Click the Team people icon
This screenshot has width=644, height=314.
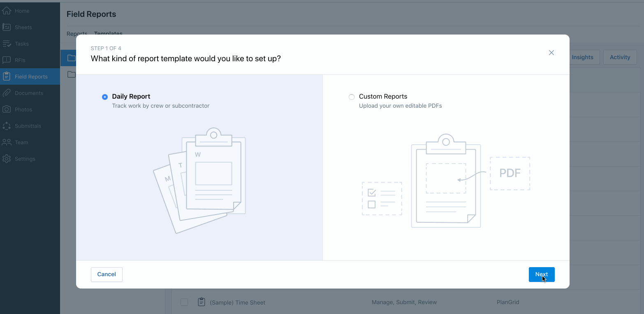[x=7, y=142]
